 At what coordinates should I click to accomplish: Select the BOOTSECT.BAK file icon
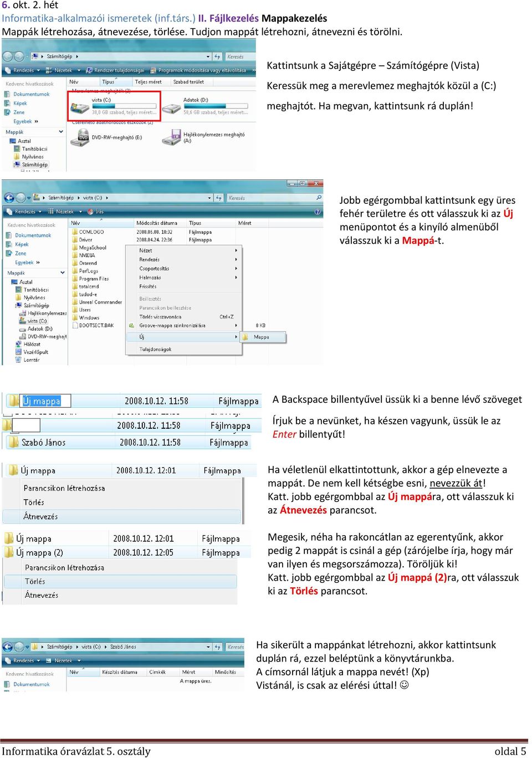click(x=74, y=325)
